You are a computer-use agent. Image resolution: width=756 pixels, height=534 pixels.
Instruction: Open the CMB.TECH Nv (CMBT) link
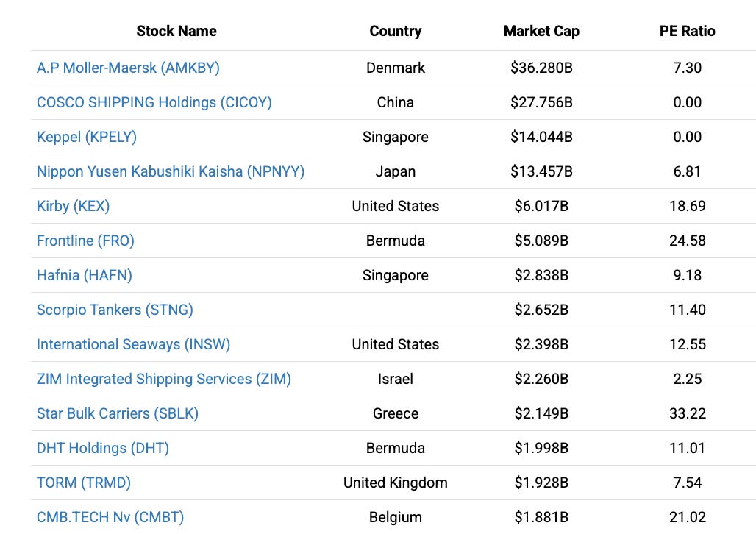coord(110,518)
